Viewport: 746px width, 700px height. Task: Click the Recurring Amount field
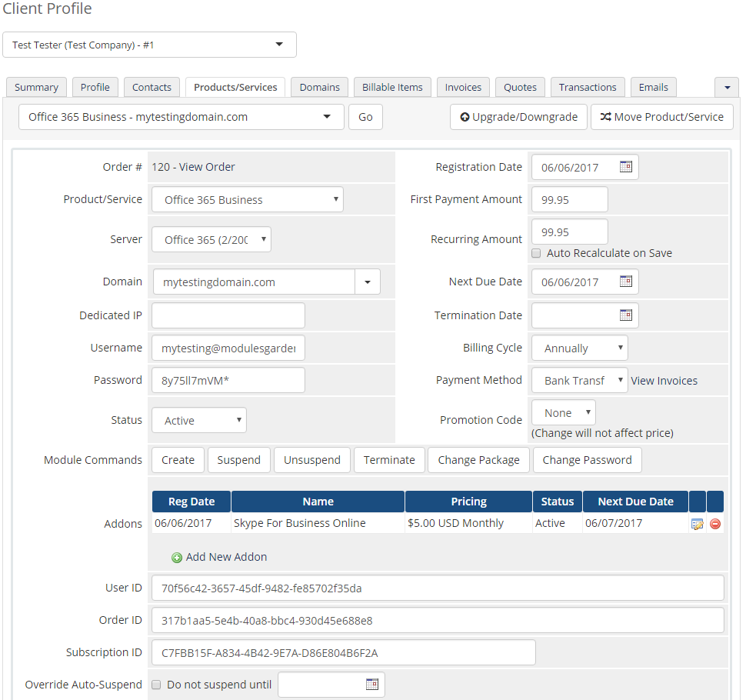tap(569, 232)
